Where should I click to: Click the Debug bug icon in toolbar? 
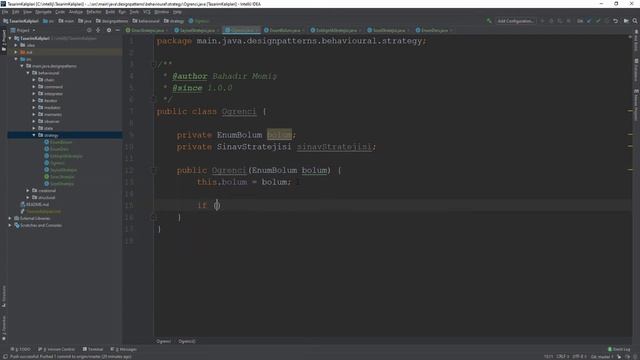pos(551,21)
